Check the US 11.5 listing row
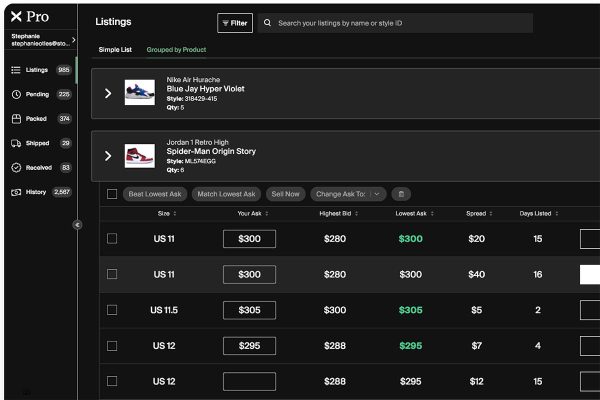The image size is (600, 400). click(112, 310)
